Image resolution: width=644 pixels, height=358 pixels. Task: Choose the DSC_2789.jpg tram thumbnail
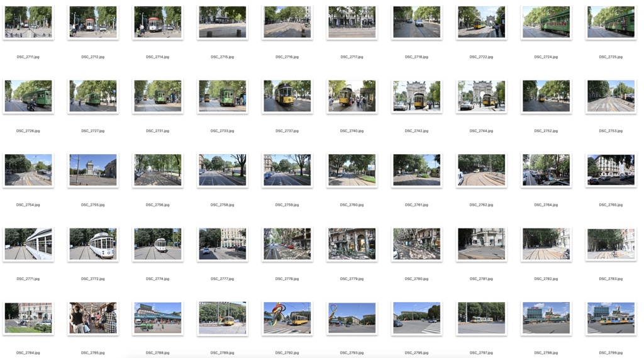222,319
